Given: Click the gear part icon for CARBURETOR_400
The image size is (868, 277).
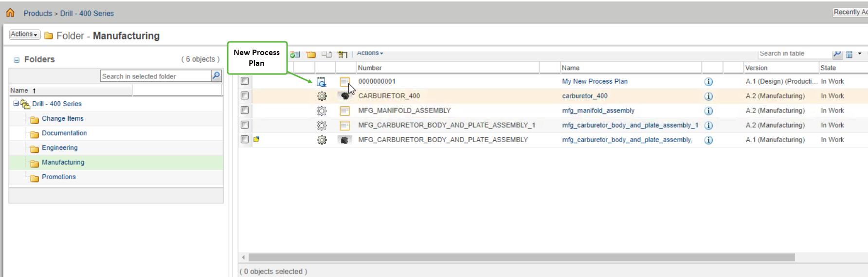Looking at the screenshot, I should coord(322,96).
